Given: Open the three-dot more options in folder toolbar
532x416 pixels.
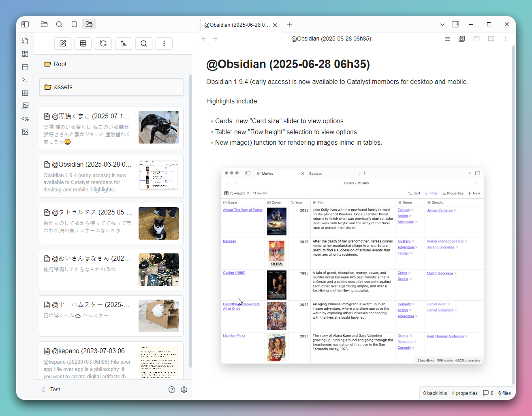Looking at the screenshot, I should click(x=164, y=43).
